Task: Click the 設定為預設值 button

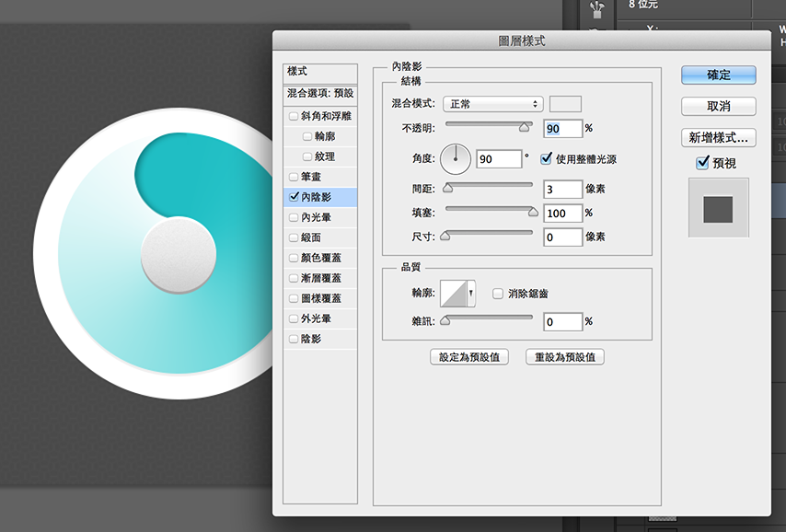Action: click(468, 357)
